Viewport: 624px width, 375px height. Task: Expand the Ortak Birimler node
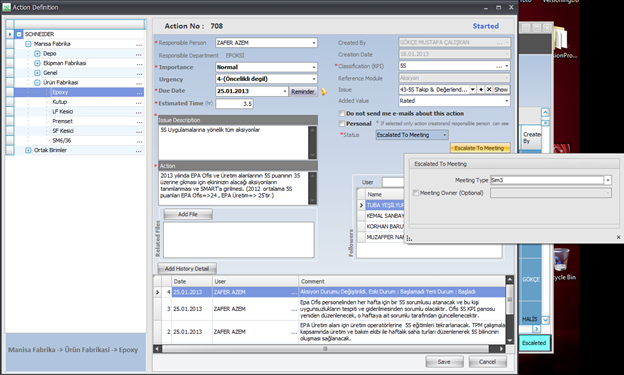[x=28, y=150]
